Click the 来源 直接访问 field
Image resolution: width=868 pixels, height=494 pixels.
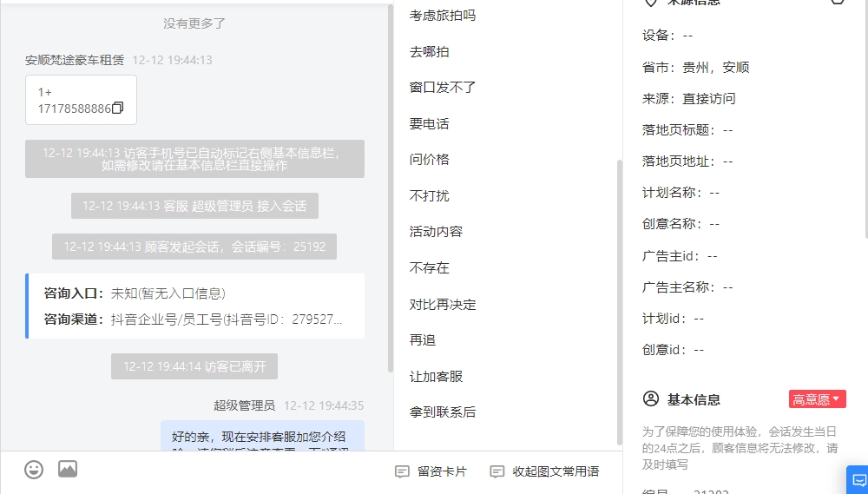[x=688, y=99]
